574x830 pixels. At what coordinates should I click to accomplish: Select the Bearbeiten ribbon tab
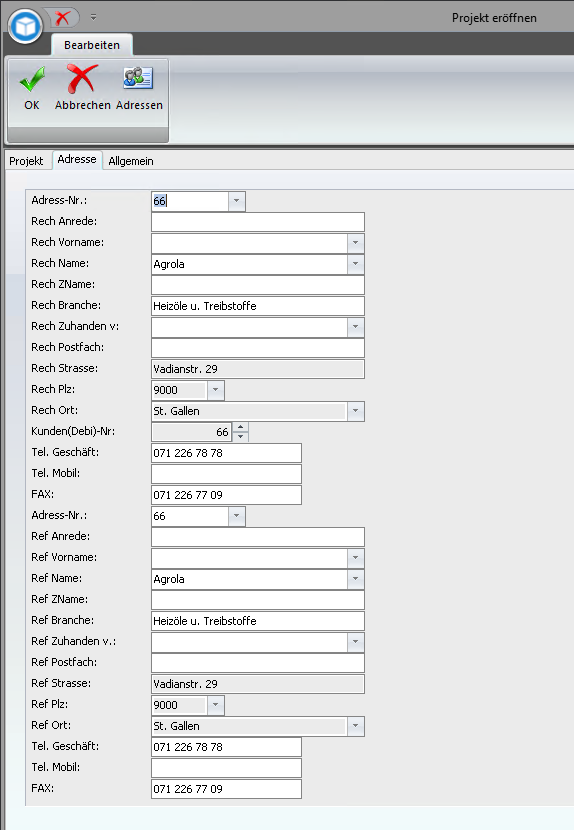[92, 45]
